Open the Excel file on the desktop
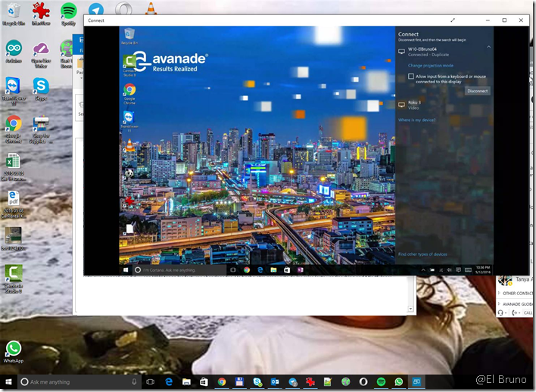Screen dimensions: 536x392 pos(13,162)
